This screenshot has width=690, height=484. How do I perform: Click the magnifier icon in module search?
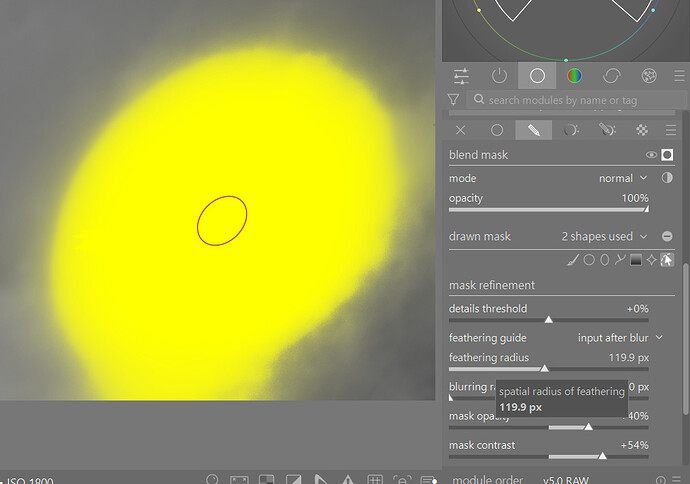[x=479, y=99]
